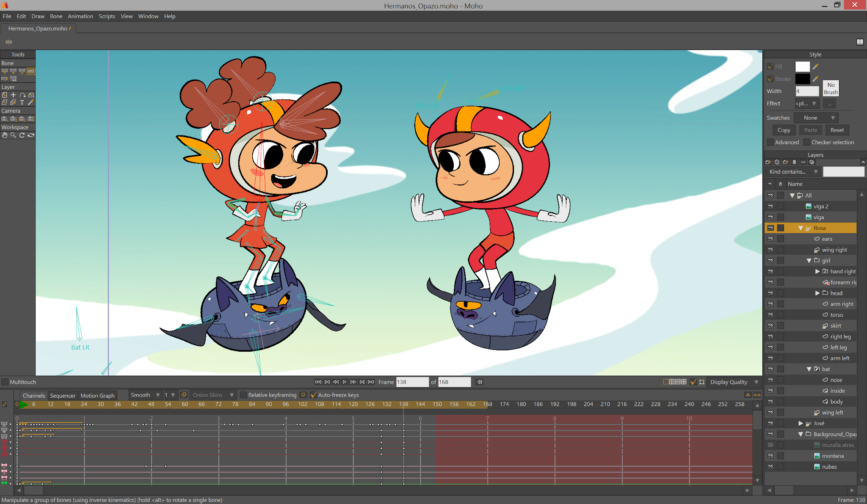Screen dimensions: 867x504
Task: Enable the Multitouch checkbox
Action: pos(5,382)
